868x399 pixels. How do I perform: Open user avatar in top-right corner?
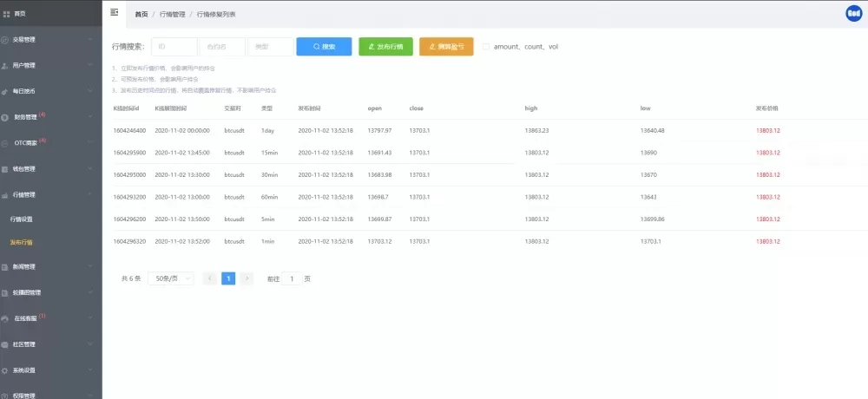852,13
